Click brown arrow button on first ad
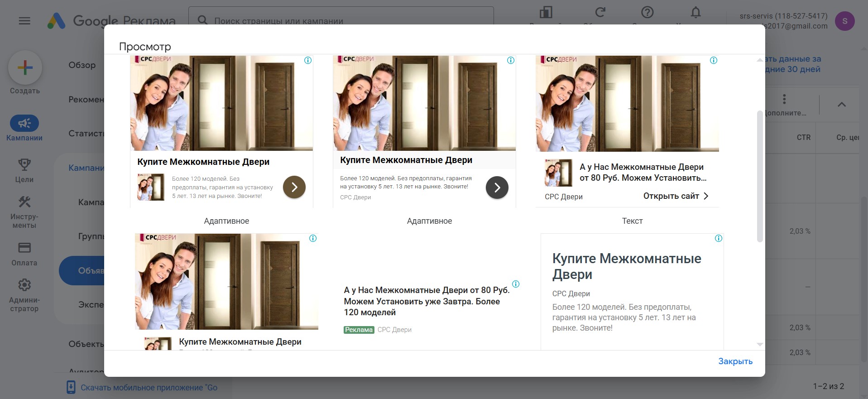 [294, 187]
